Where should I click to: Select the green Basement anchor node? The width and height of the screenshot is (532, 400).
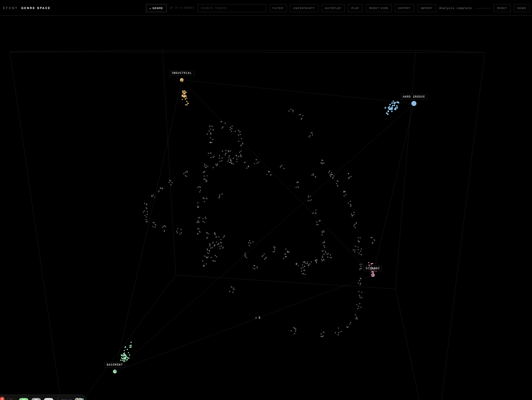[115, 372]
